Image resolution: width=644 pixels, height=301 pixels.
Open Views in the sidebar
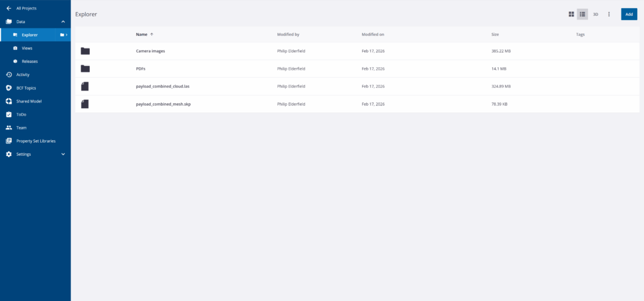pos(27,48)
